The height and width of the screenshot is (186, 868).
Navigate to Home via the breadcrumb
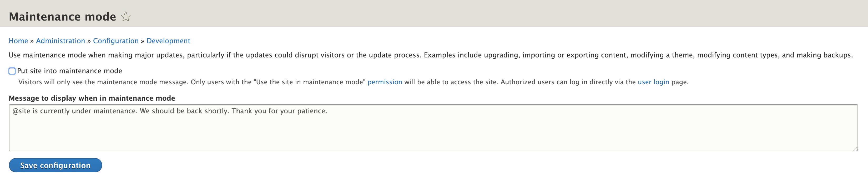[18, 41]
